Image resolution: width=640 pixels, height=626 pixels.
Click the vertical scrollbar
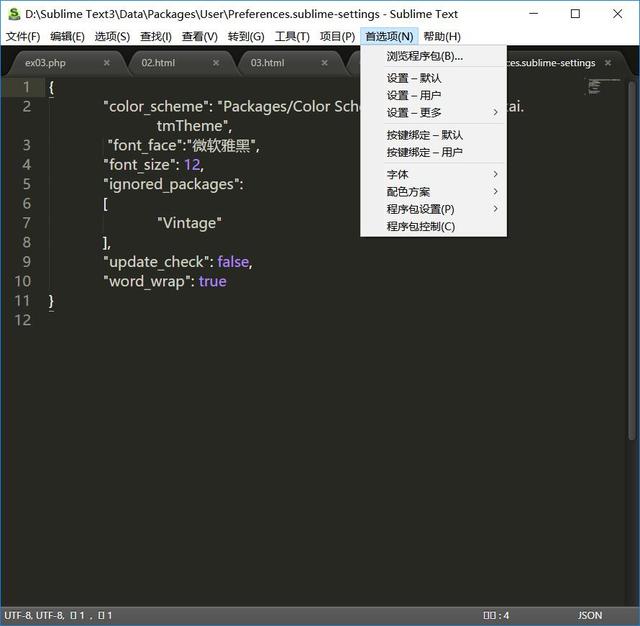632,260
